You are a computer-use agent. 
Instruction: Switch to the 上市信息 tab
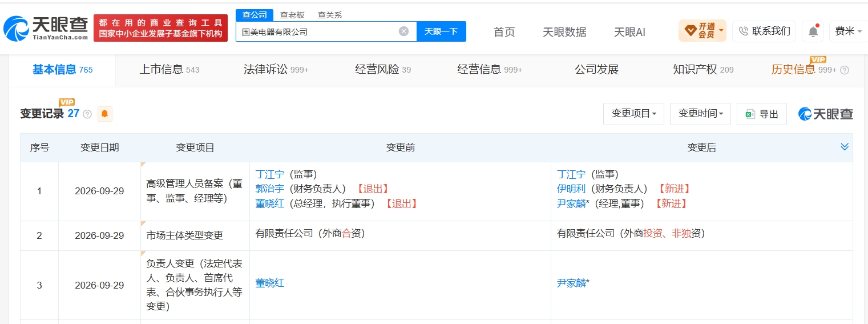(x=169, y=70)
